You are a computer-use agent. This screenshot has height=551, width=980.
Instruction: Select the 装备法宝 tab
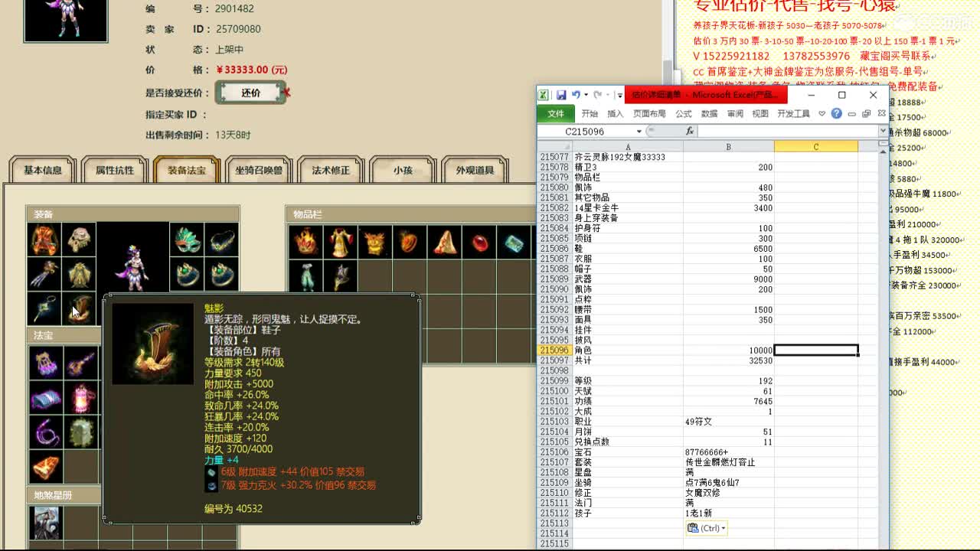[187, 171]
